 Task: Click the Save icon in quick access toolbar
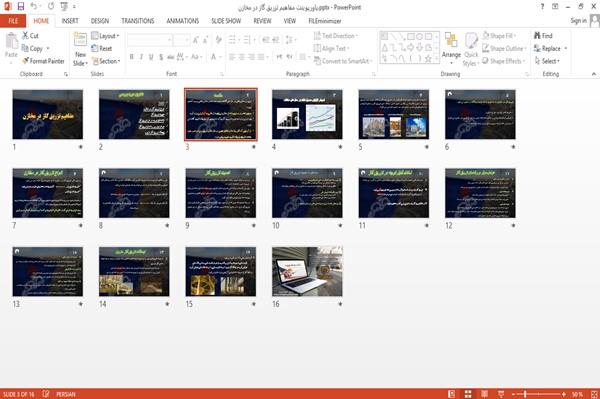21,7
